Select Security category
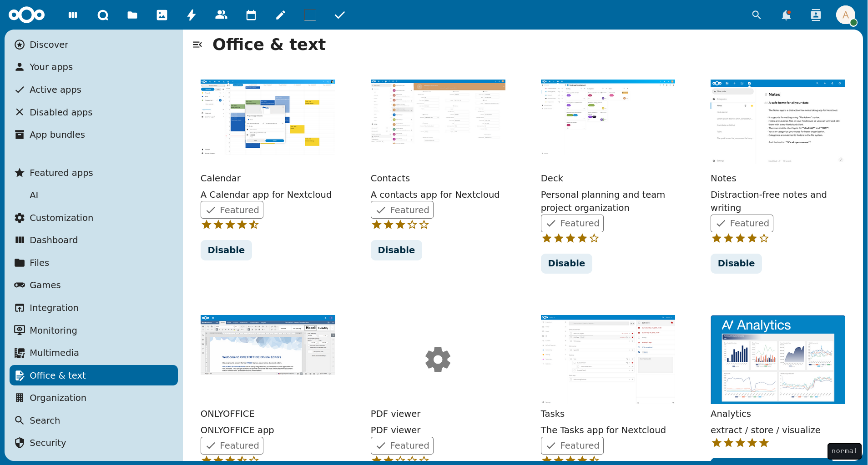Image resolution: width=868 pixels, height=465 pixels. [94, 443]
